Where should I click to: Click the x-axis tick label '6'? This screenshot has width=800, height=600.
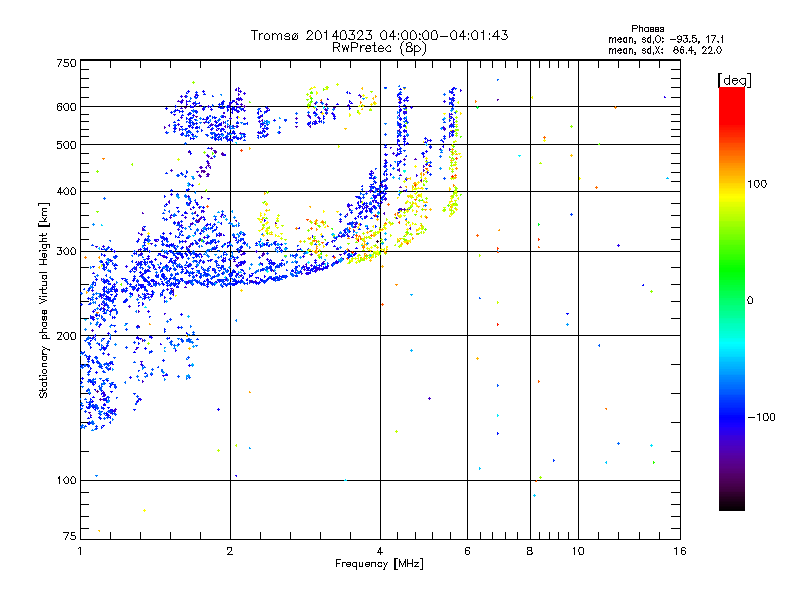(467, 551)
